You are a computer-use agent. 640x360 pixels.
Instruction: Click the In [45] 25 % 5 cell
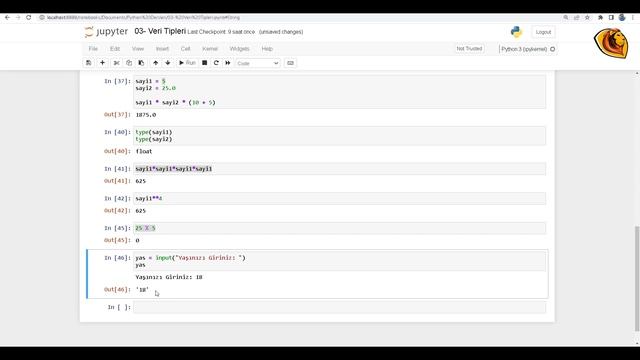(x=340, y=228)
